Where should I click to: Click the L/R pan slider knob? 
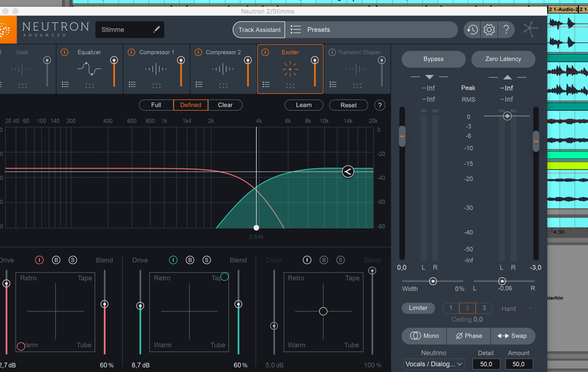[502, 281]
